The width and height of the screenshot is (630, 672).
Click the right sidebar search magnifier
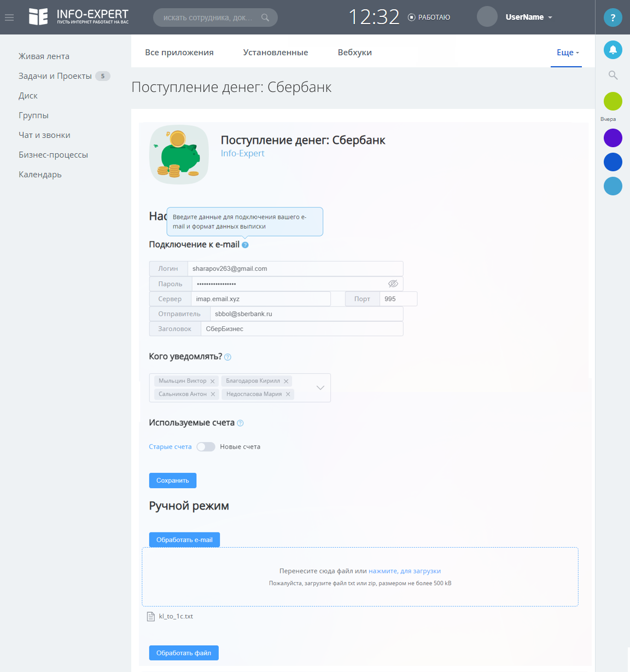point(613,76)
